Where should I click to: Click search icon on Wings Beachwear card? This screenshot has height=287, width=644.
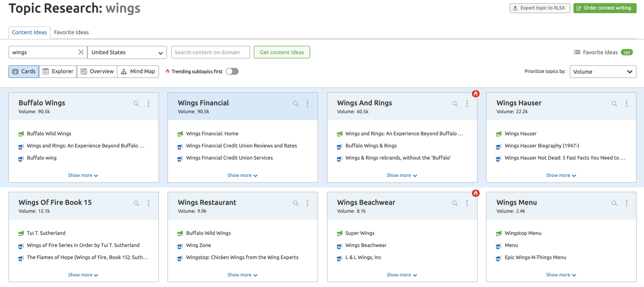(455, 203)
